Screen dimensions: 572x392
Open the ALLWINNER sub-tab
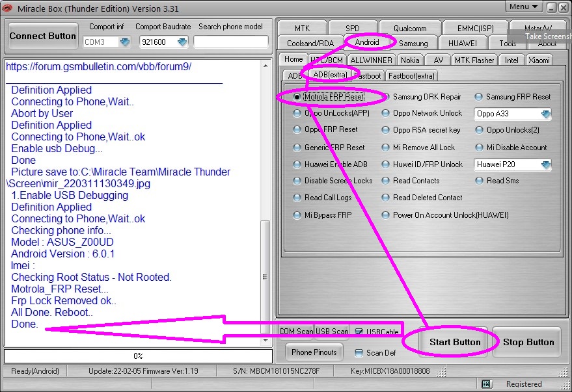point(372,60)
